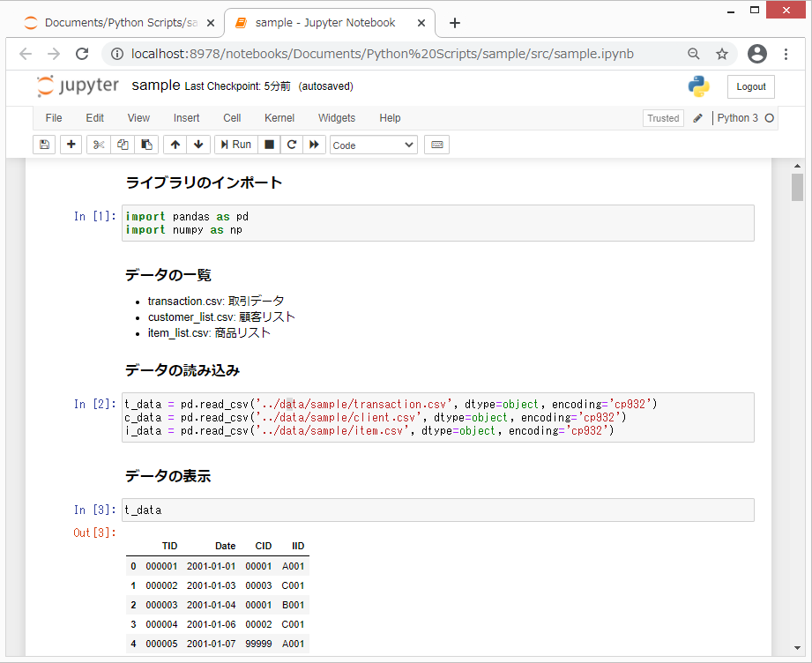The image size is (812, 663).
Task: Click item_list.csv list item
Action: (x=209, y=333)
